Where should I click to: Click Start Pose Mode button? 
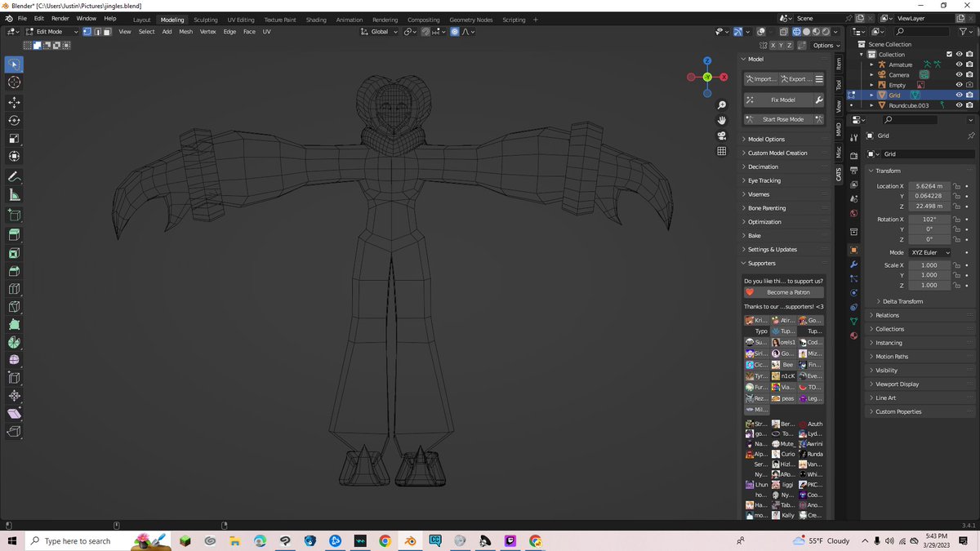point(777,119)
